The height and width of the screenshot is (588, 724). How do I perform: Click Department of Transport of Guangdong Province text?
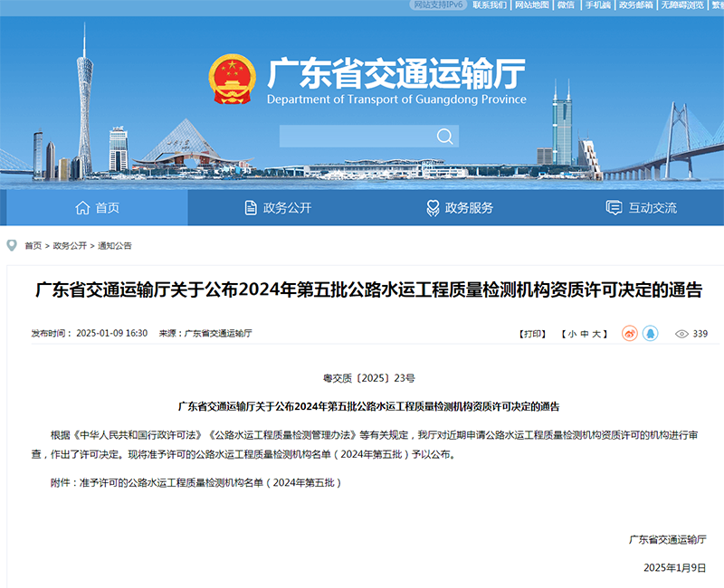pos(396,100)
